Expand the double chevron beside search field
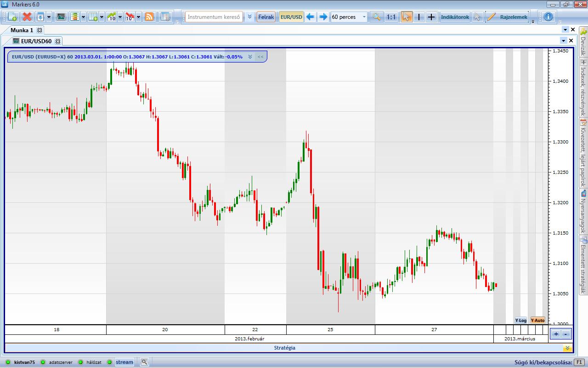Image resolution: width=588 pixels, height=368 pixels. click(x=249, y=17)
